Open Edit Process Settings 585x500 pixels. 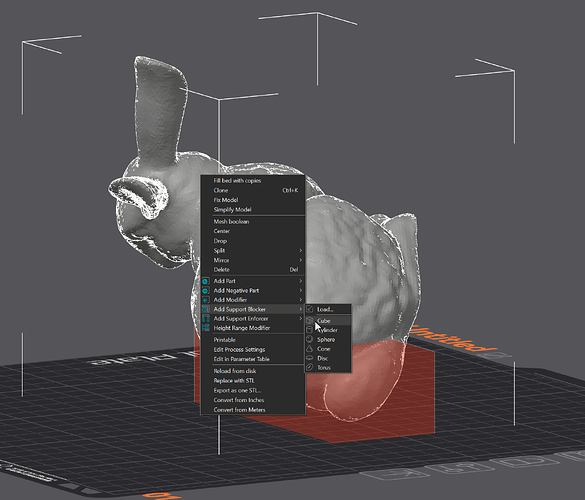click(x=253, y=350)
